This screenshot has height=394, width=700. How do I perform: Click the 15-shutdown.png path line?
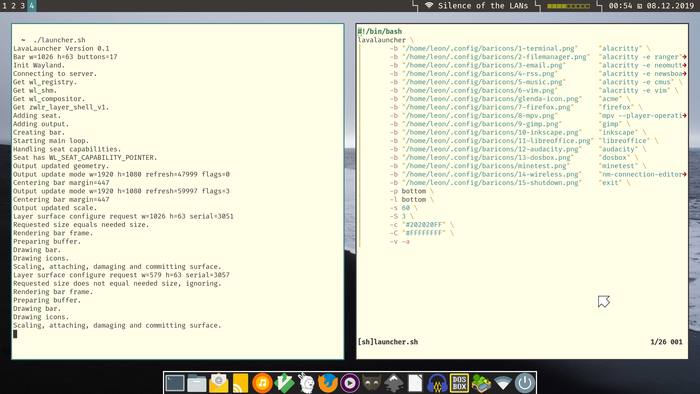pyautogui.click(x=492, y=182)
